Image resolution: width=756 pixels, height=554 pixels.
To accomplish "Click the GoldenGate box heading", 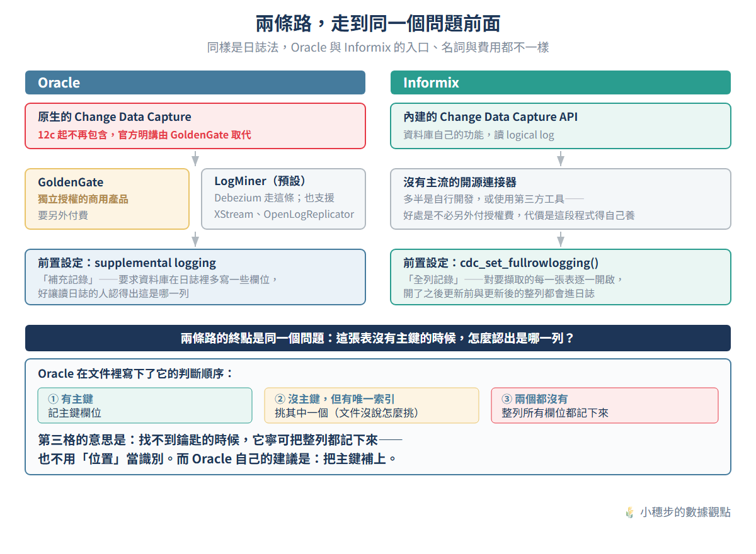I will point(71,183).
